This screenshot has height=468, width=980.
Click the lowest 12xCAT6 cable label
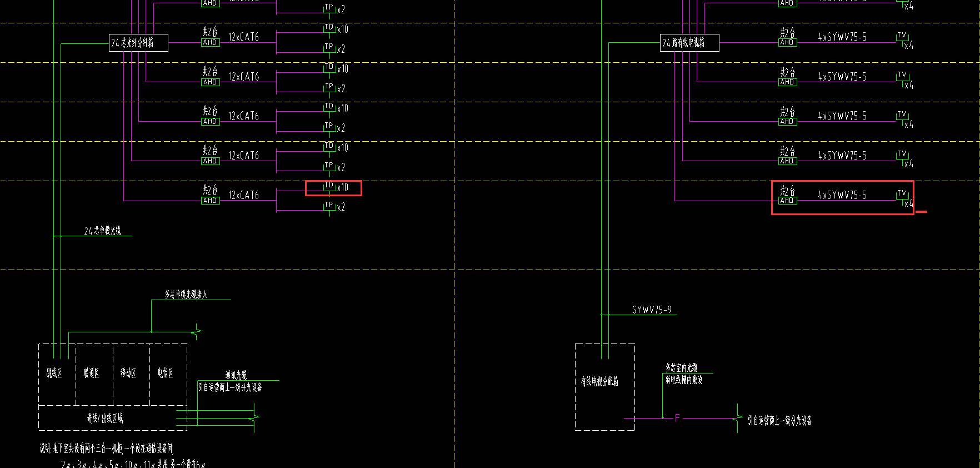(x=244, y=195)
